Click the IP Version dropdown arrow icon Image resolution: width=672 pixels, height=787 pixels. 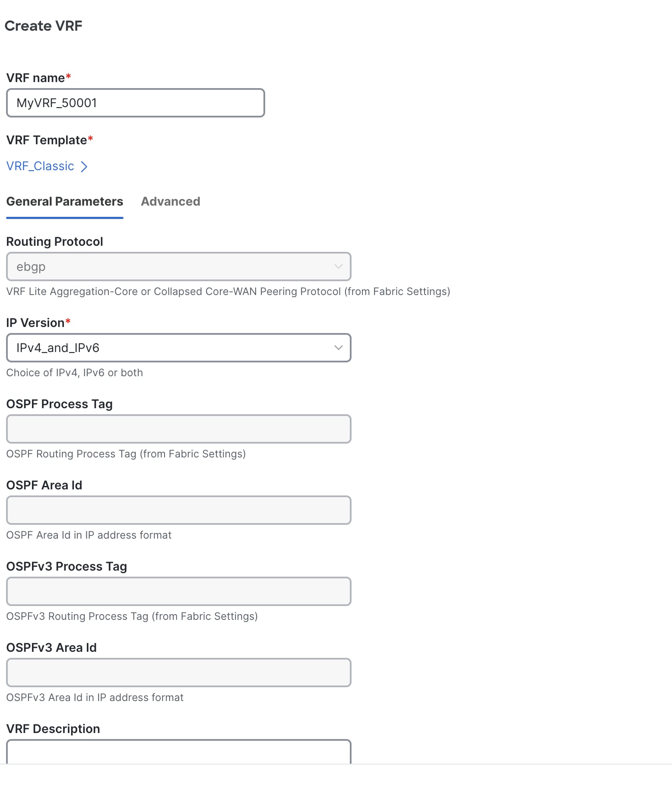coord(338,348)
